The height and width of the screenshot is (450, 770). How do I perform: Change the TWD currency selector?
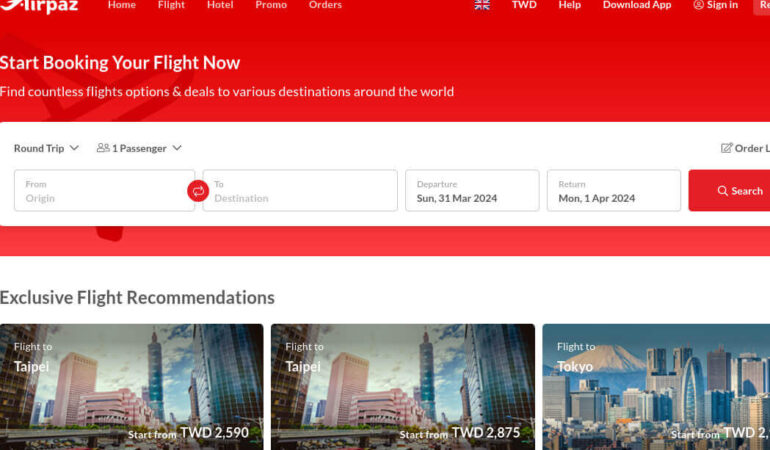point(524,5)
